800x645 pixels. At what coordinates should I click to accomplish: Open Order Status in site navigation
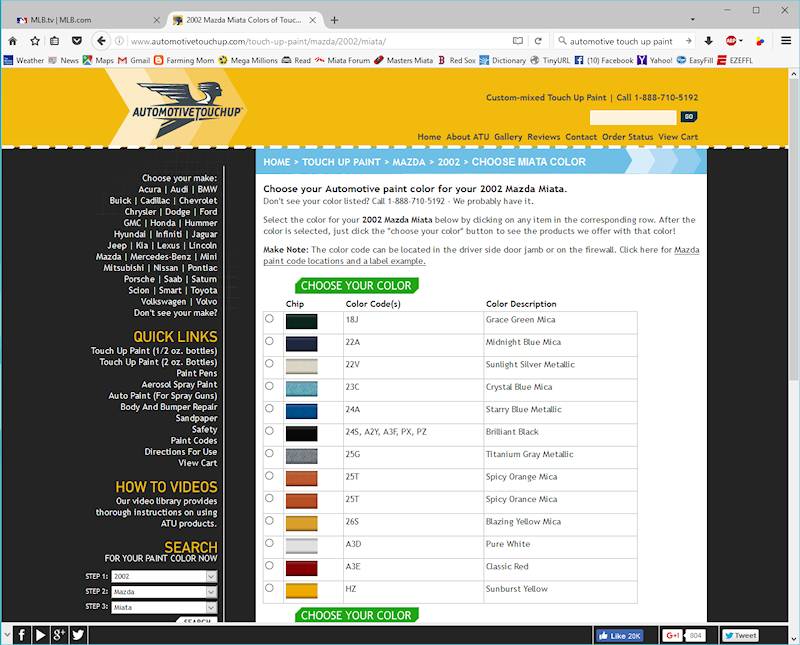pyautogui.click(x=628, y=137)
